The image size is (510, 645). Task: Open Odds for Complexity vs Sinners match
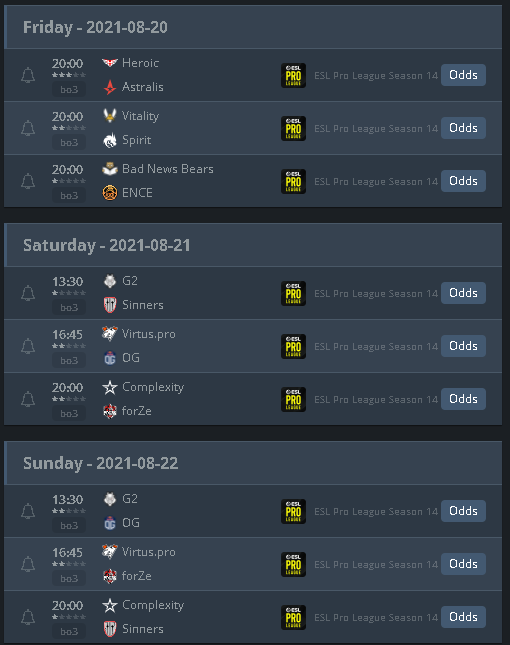click(x=463, y=617)
